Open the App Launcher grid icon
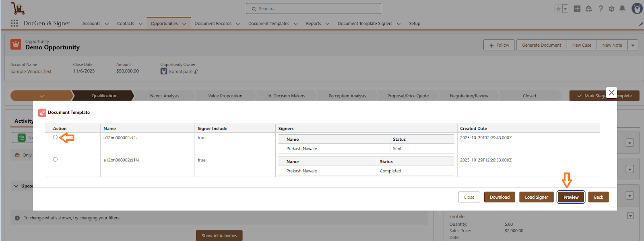Screen dimensions: 644x241 click(14, 23)
